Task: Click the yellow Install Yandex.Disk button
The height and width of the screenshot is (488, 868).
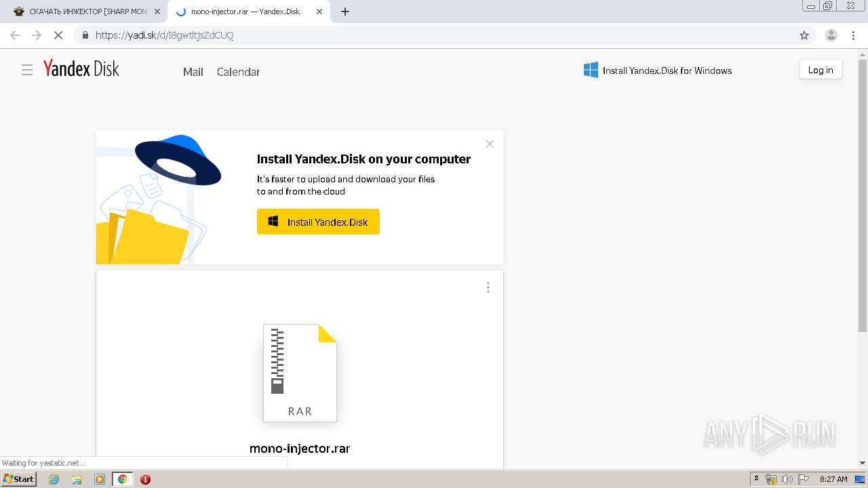Action: coord(318,222)
